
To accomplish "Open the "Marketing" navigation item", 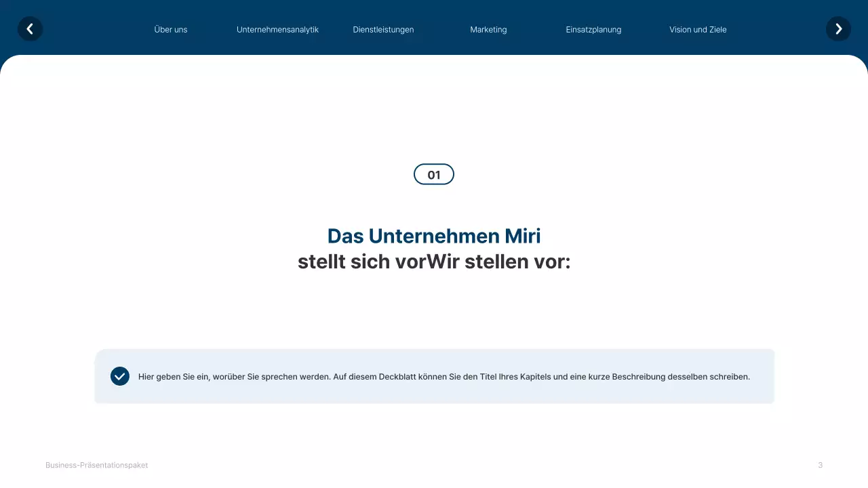I will coord(488,29).
